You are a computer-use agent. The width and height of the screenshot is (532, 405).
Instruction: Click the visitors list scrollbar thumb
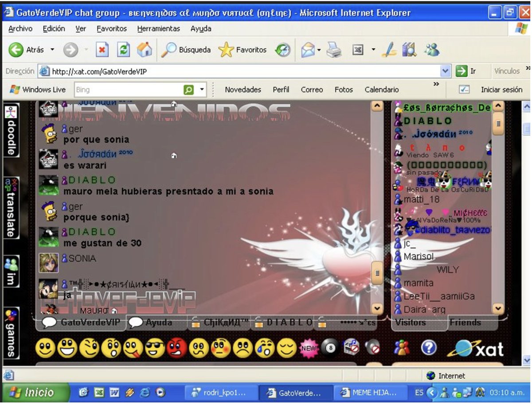(x=498, y=124)
